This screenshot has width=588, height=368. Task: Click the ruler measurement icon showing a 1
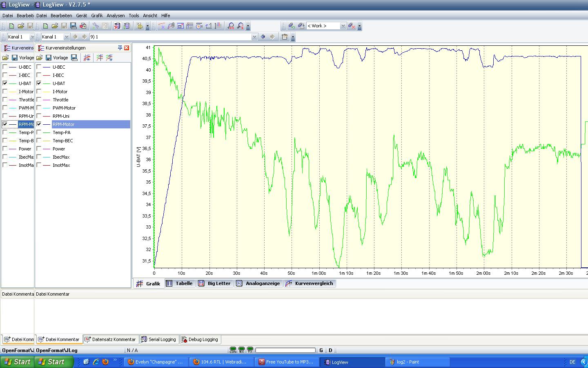(209, 26)
